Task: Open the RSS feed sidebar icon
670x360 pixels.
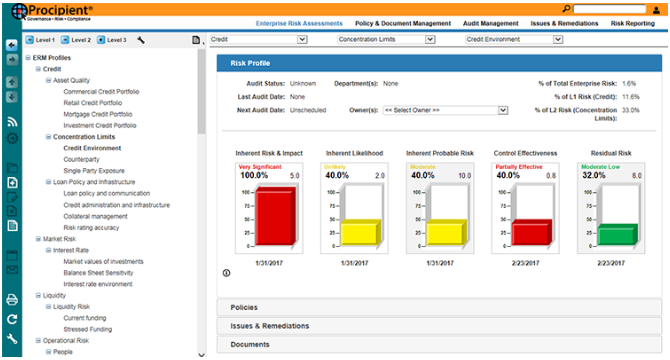Action: 12,122
